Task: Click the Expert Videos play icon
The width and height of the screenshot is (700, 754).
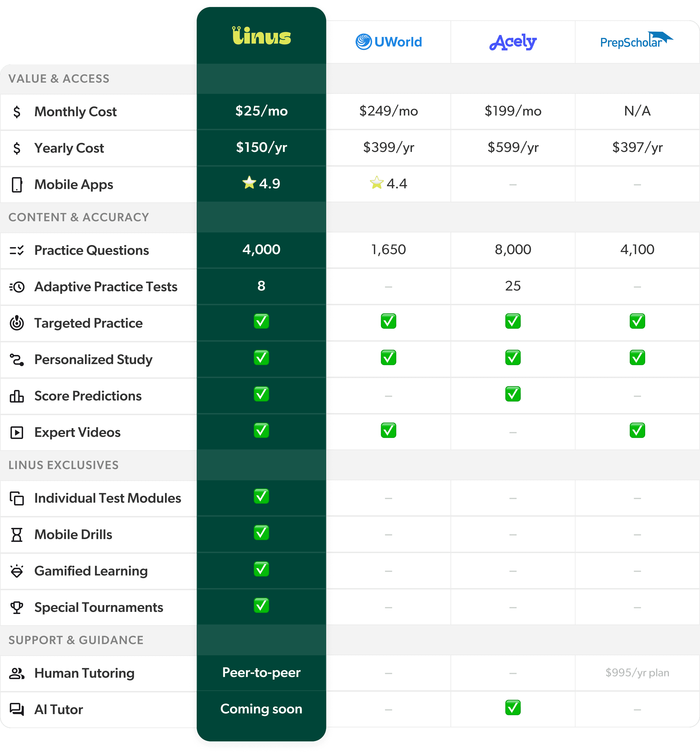Action: click(17, 432)
